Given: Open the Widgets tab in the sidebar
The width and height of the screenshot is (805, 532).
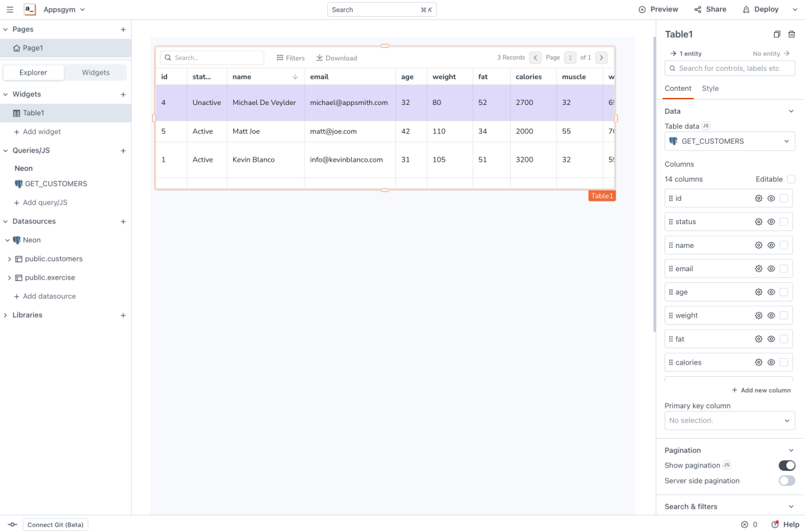Looking at the screenshot, I should 95,72.
